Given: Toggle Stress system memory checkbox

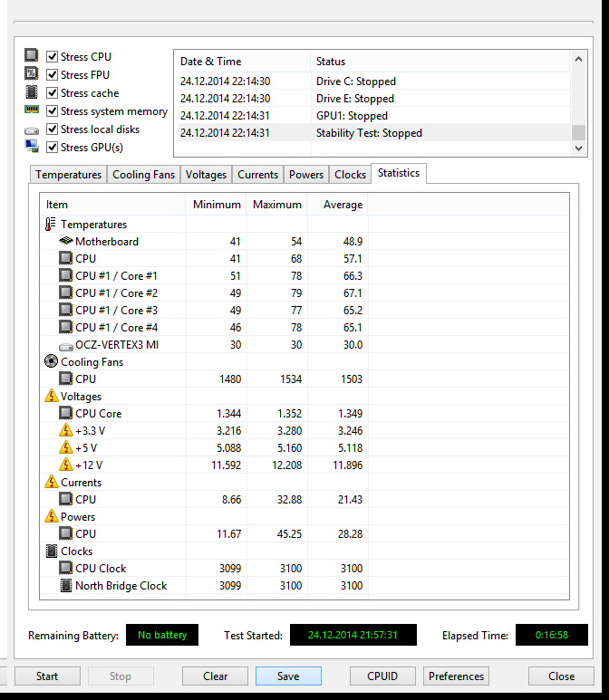Looking at the screenshot, I should (x=53, y=110).
